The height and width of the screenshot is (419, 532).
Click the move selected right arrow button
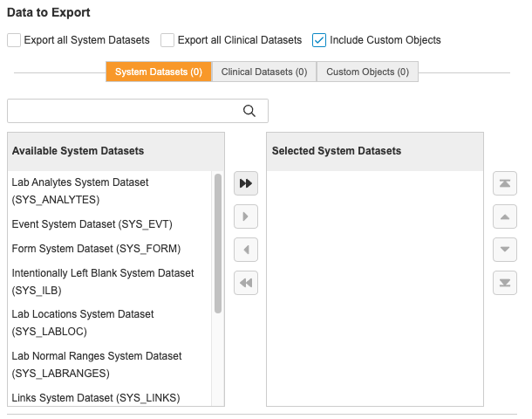(246, 216)
